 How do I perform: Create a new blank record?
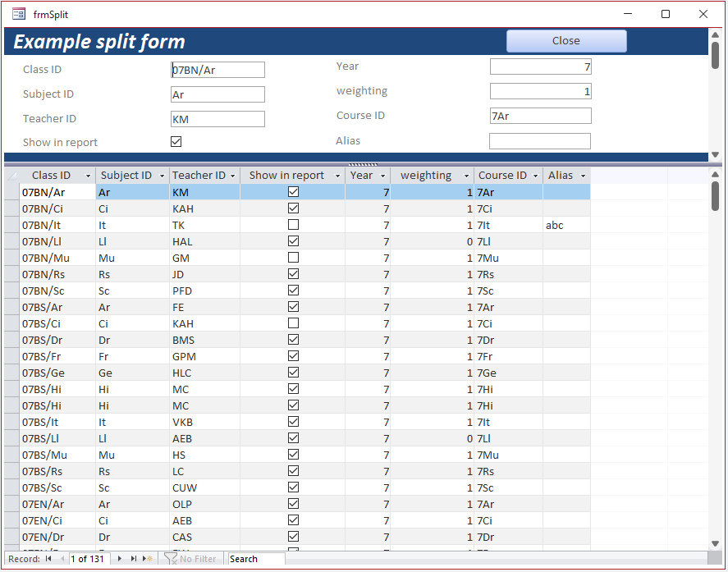point(148,559)
